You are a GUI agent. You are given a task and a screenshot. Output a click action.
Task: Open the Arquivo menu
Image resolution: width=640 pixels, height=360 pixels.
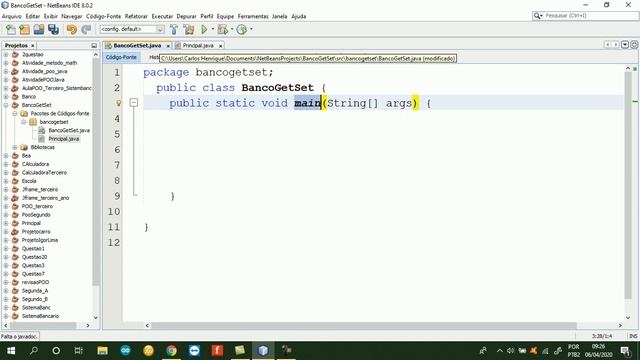click(11, 16)
